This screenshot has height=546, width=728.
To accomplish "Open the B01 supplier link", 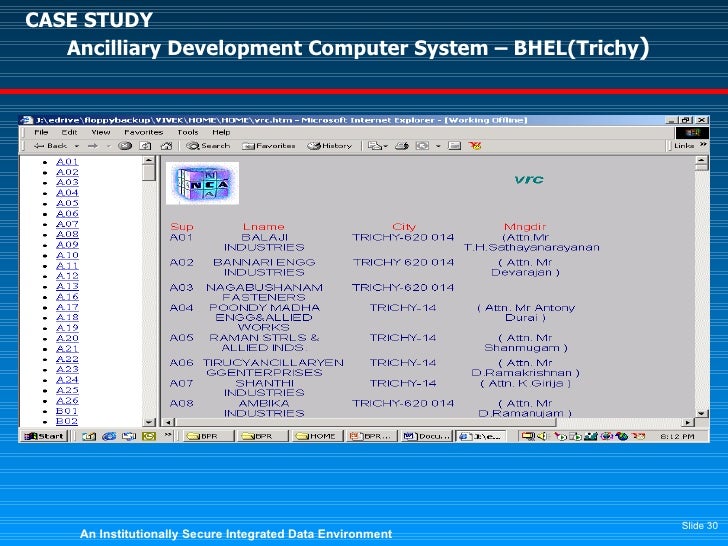I will tap(67, 411).
